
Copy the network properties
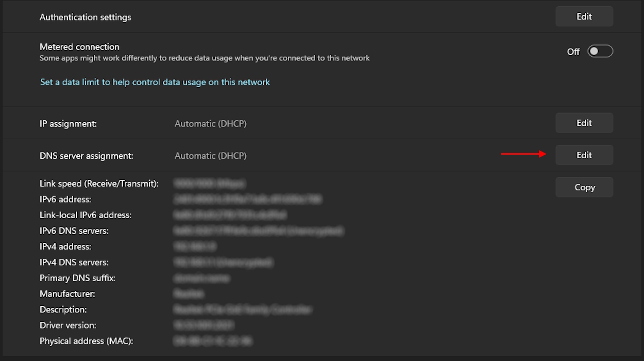[x=584, y=187]
